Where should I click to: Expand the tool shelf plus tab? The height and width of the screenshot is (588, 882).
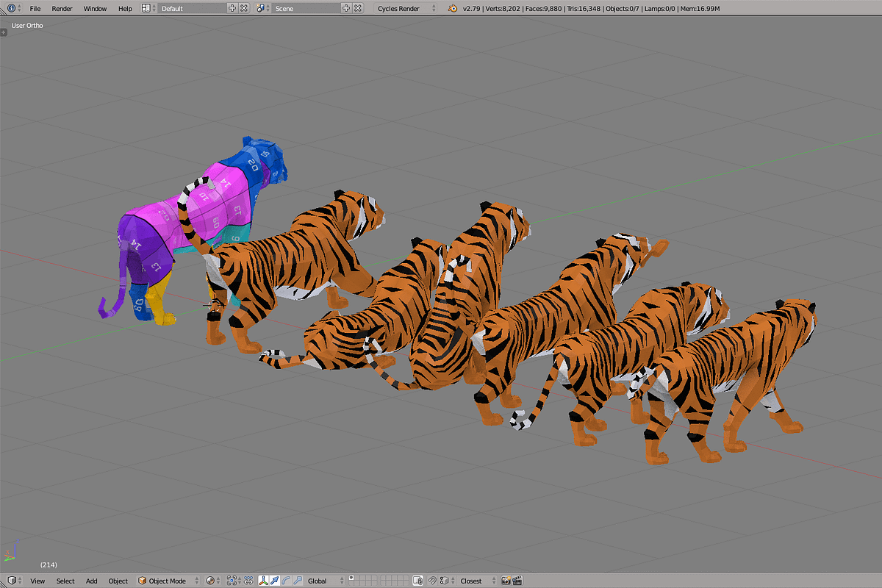pos(4,32)
